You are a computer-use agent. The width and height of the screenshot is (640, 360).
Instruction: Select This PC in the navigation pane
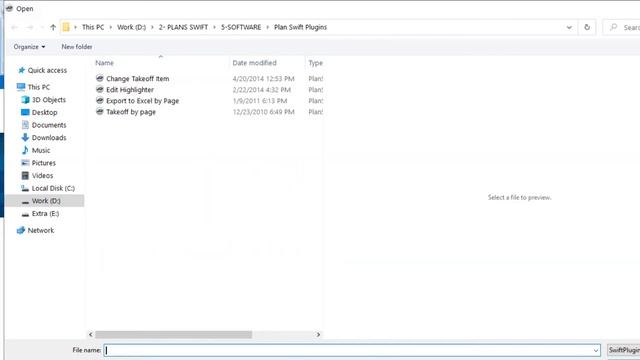click(39, 87)
